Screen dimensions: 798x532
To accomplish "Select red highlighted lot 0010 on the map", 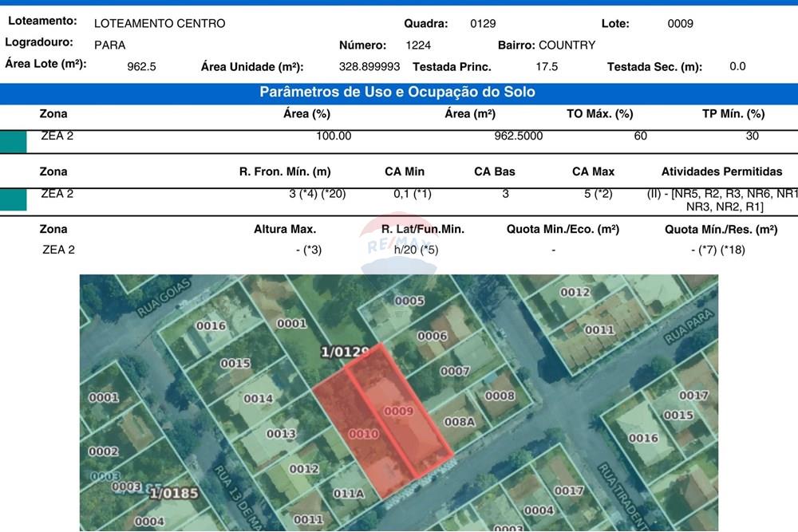I will pyautogui.click(x=364, y=434).
